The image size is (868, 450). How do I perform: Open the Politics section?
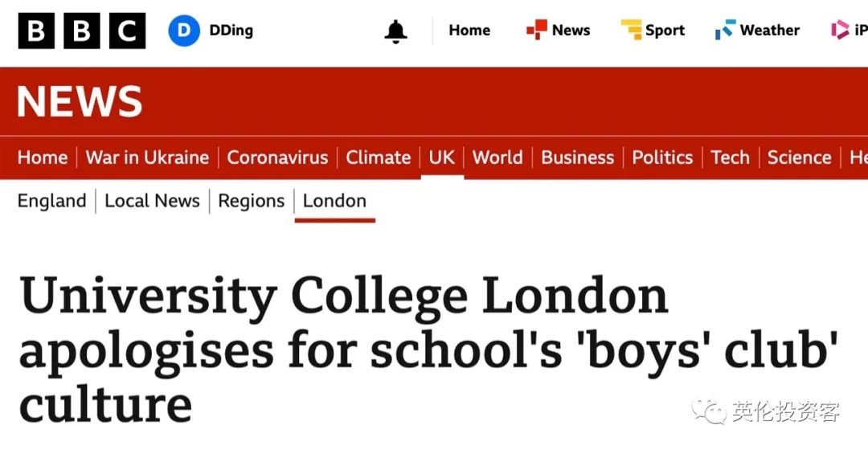pos(662,157)
